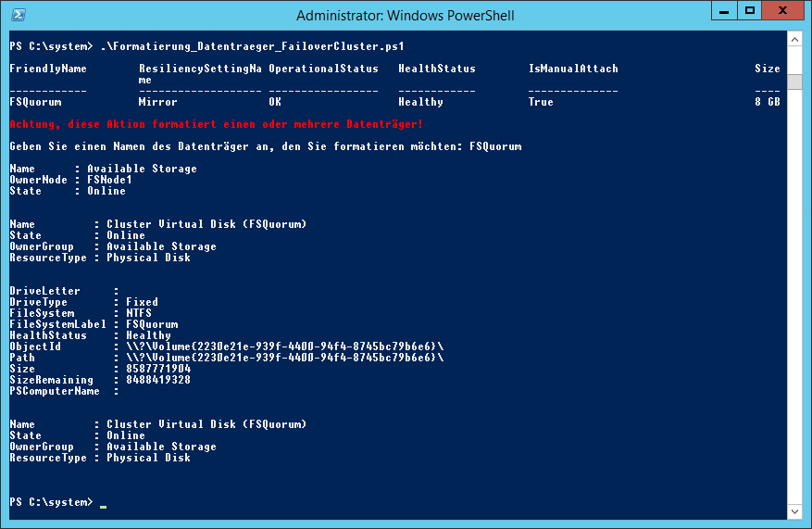Click the OperationalStatus column header

(324, 69)
